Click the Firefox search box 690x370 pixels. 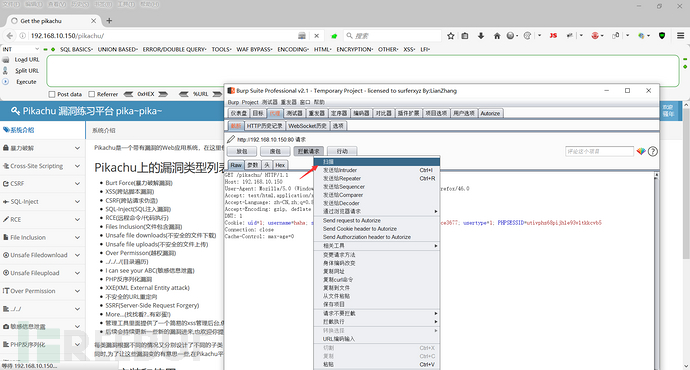[392, 36]
